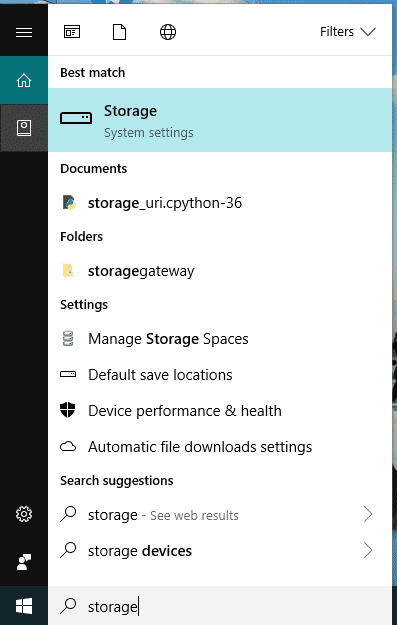Filter results by Apps icon

point(72,32)
